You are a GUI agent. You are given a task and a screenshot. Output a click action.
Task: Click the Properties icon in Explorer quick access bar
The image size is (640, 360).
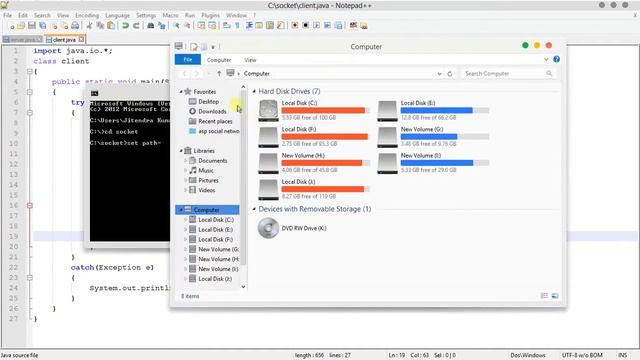pos(194,47)
